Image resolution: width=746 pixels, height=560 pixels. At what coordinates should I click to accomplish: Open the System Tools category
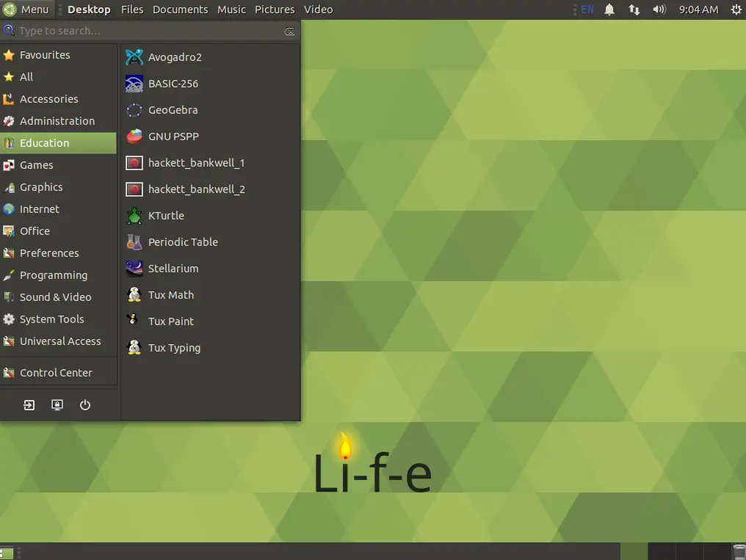point(58,319)
